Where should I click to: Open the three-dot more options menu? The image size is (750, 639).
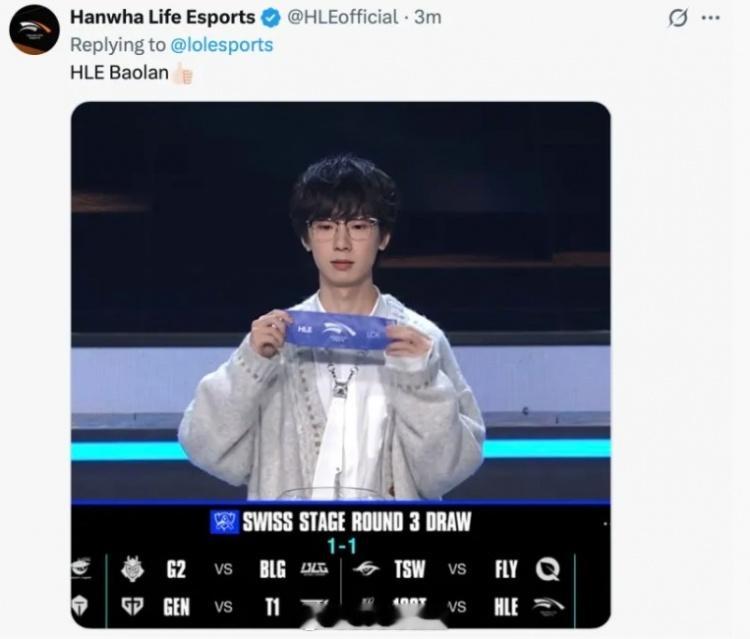(710, 18)
